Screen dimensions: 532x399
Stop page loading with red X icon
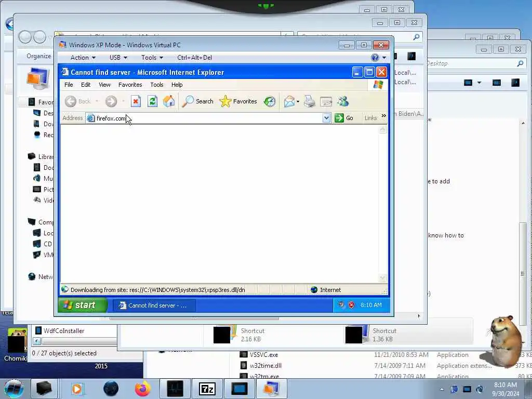[136, 101]
